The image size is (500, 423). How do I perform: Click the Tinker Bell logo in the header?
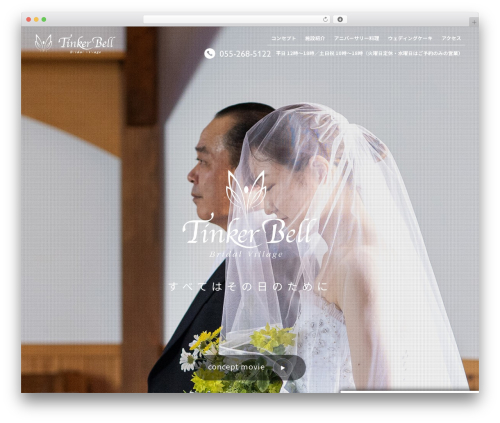(x=75, y=43)
